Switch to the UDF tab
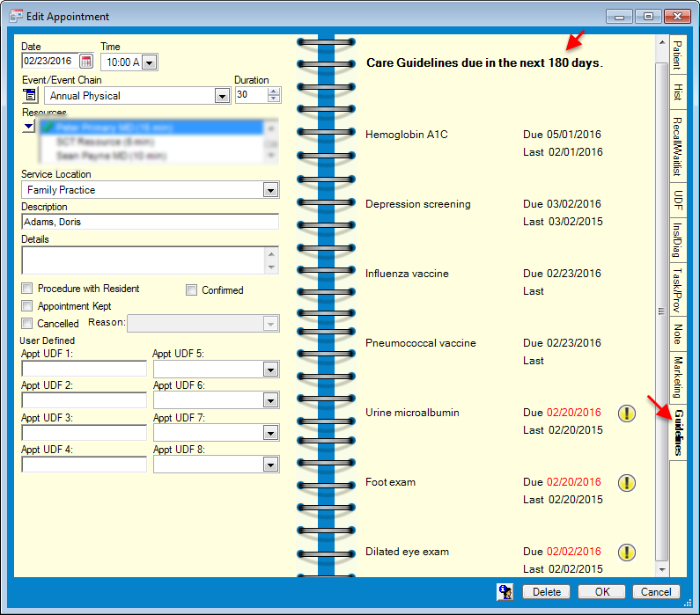Image resolution: width=700 pixels, height=615 pixels. pos(677,201)
